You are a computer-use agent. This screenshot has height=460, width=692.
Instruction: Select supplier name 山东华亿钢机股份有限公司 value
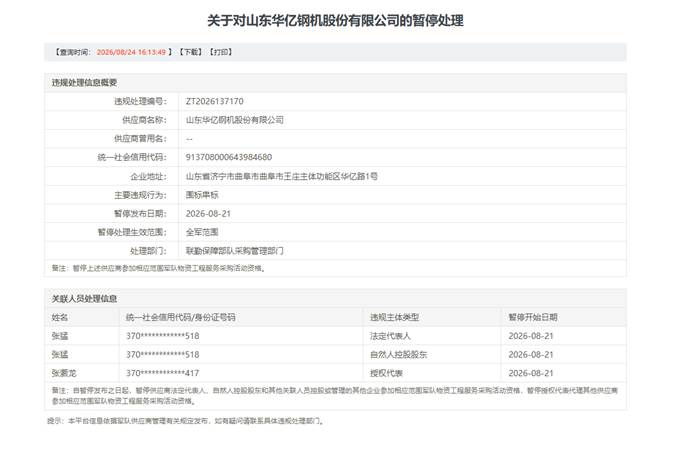235,120
